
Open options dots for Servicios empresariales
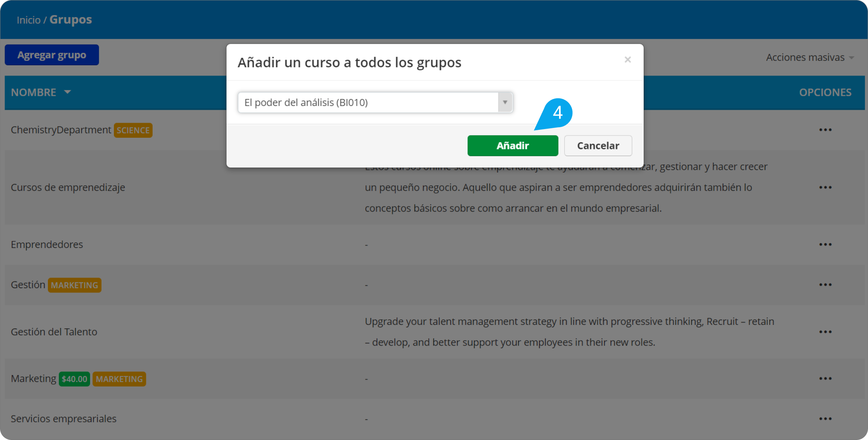pyautogui.click(x=825, y=419)
